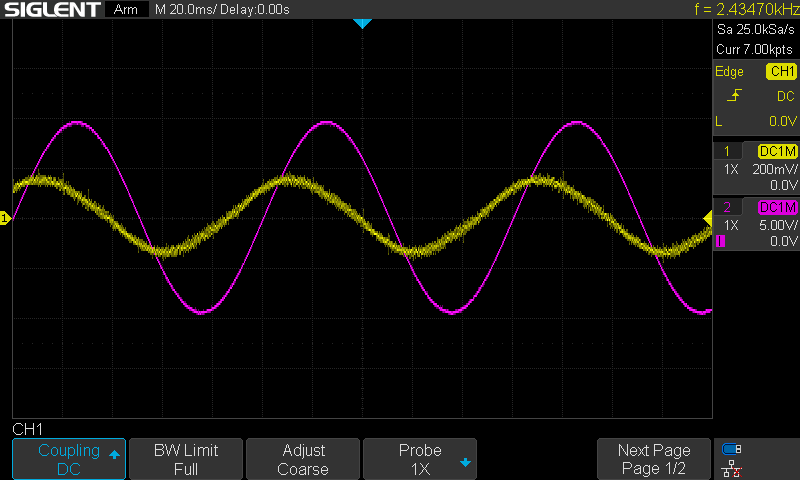Click the 5.00V/ vertical scale value

point(778,225)
